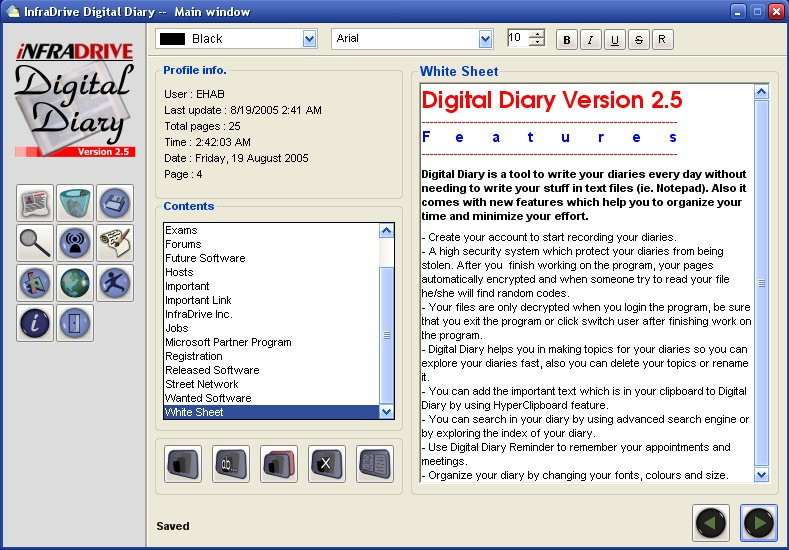This screenshot has height=550, width=789.
Task: Toggle underline formatting
Action: click(x=614, y=40)
